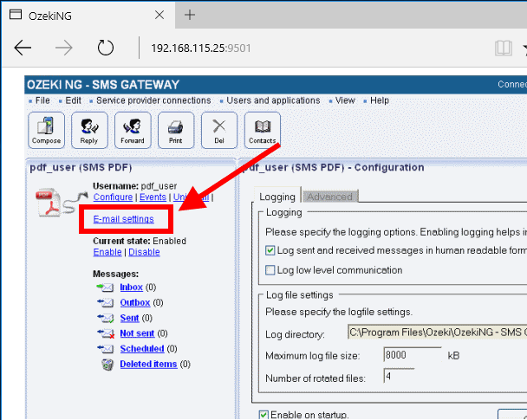
Task: Open a new browser tab
Action: pos(190,15)
